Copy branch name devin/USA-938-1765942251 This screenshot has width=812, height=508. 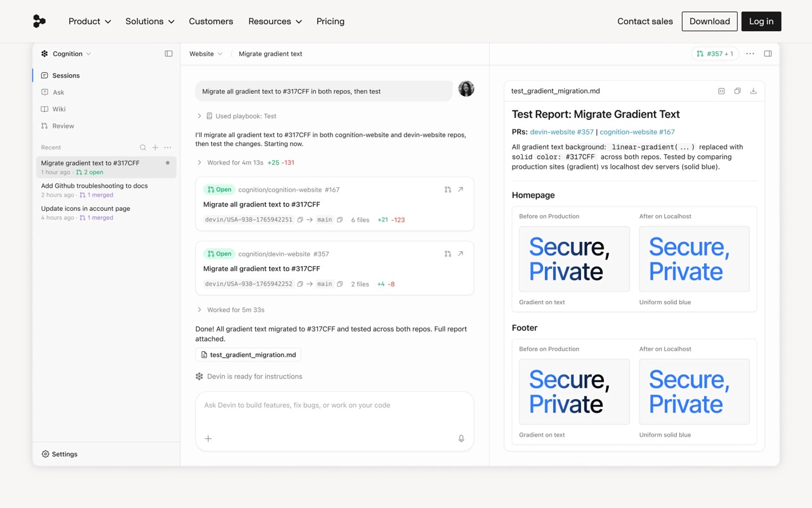pyautogui.click(x=300, y=220)
